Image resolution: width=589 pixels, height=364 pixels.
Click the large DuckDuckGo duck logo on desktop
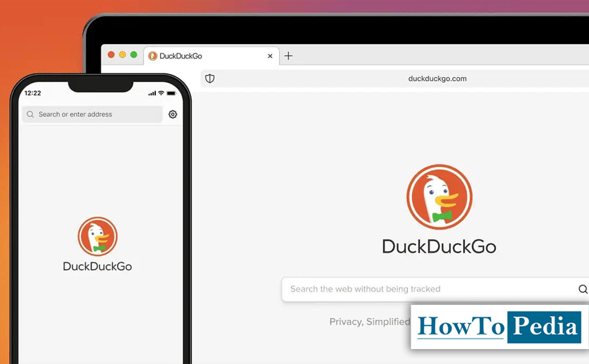[x=439, y=197]
